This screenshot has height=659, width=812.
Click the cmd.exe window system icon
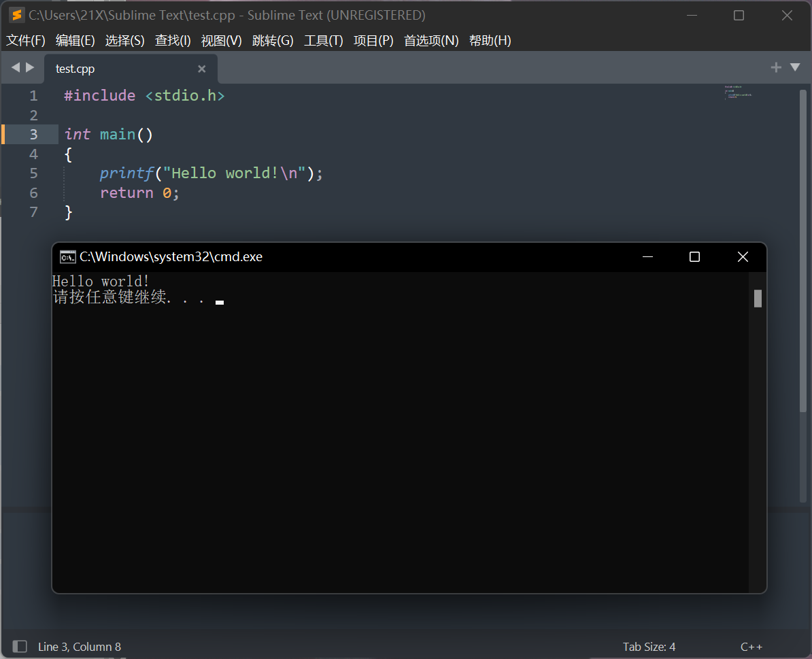tap(67, 257)
